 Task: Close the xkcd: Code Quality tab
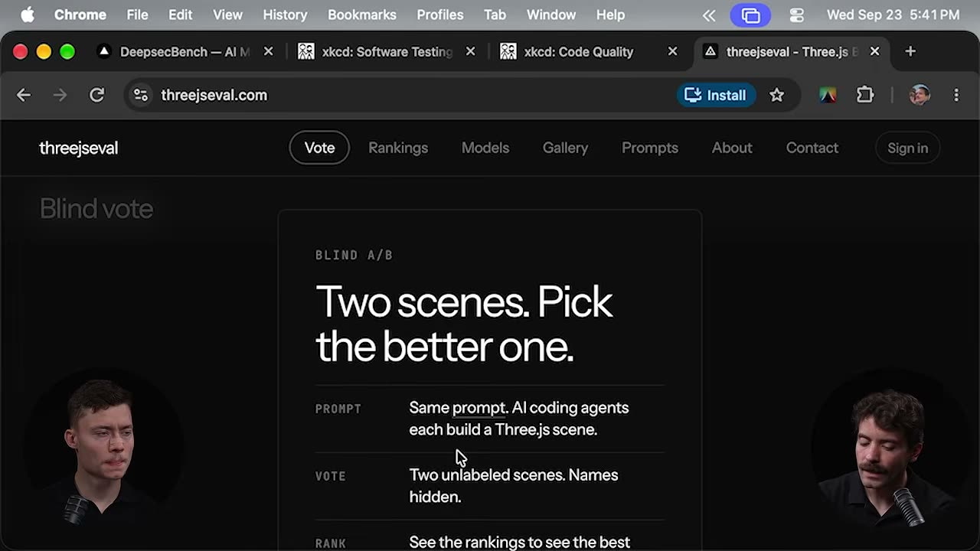pos(672,51)
